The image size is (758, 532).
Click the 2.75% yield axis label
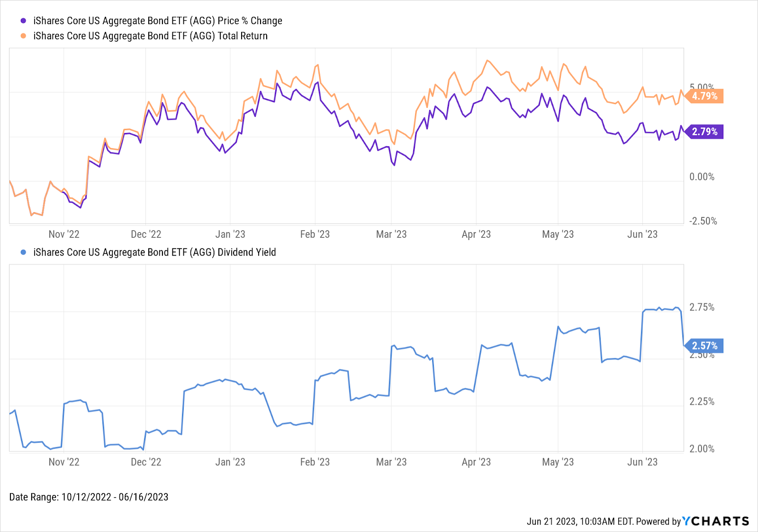pos(702,307)
